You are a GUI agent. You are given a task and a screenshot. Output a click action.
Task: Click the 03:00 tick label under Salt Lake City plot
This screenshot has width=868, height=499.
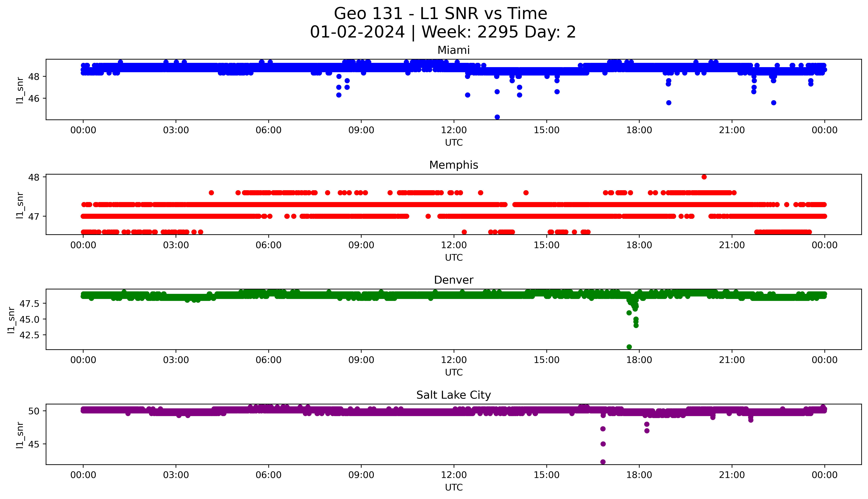point(176,475)
